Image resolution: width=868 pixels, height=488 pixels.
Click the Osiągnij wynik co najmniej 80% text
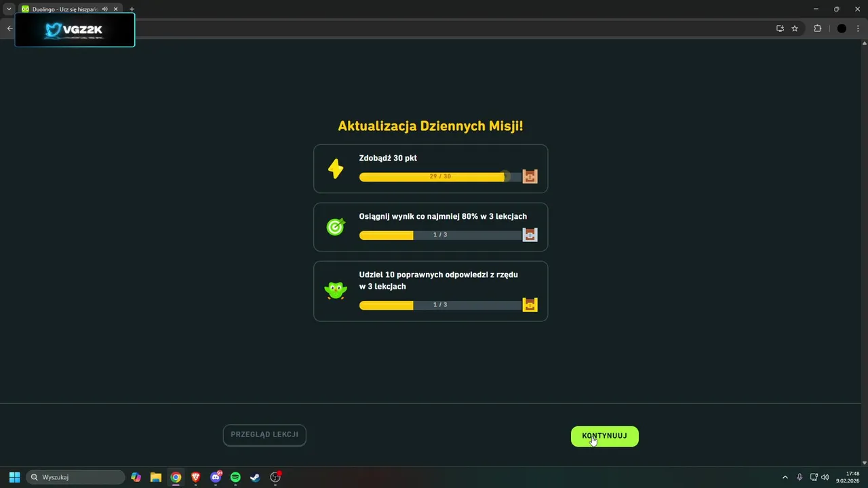point(443,216)
